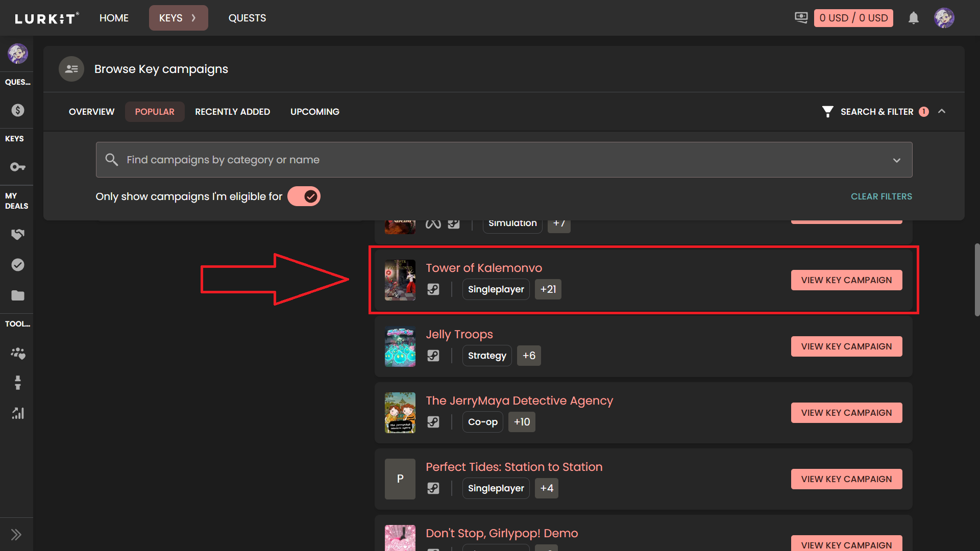The width and height of the screenshot is (980, 551).
Task: View key campaign for Jelly Troops
Action: tap(846, 346)
